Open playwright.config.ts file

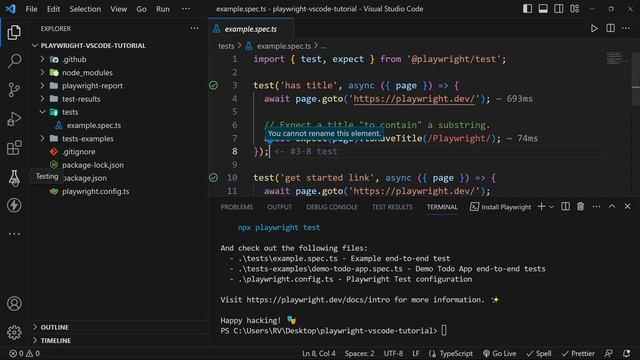coord(96,191)
